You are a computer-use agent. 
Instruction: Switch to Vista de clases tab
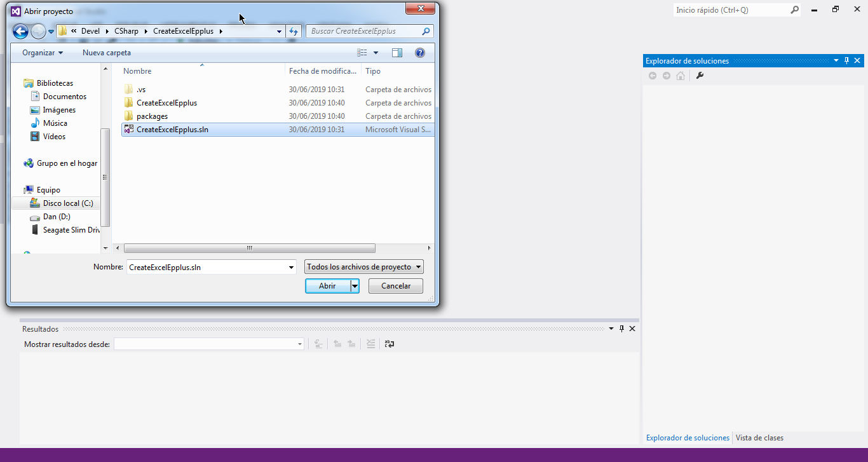(x=759, y=438)
